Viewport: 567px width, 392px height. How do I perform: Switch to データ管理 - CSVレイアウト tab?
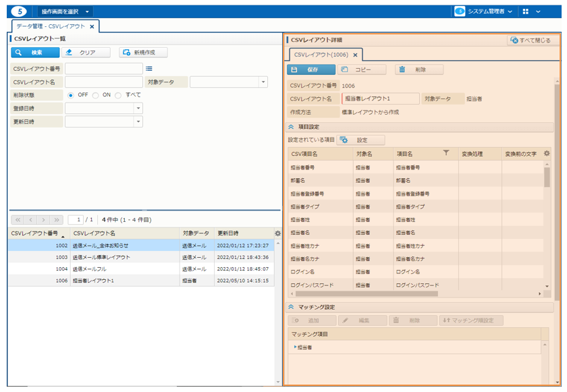pyautogui.click(x=51, y=26)
